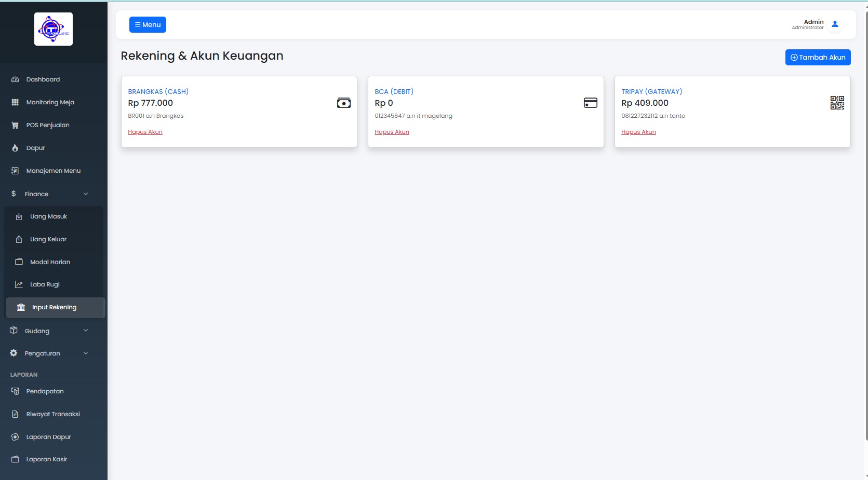Select Uang Keluar under Finance
This screenshot has height=480, width=868.
55,239
